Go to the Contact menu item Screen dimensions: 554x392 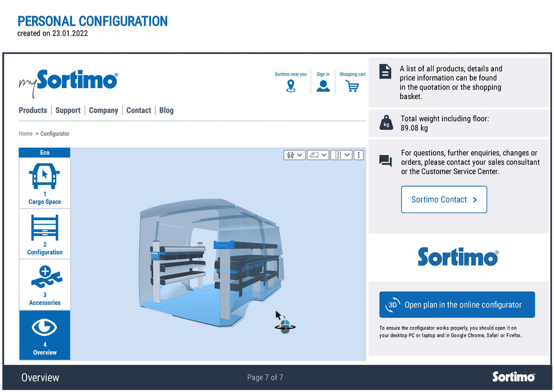[x=139, y=110]
